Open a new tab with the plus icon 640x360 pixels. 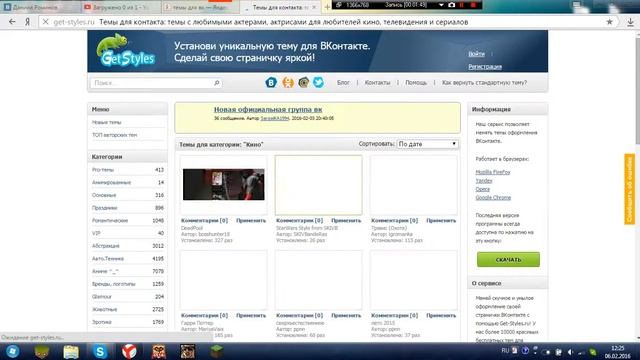click(327, 7)
